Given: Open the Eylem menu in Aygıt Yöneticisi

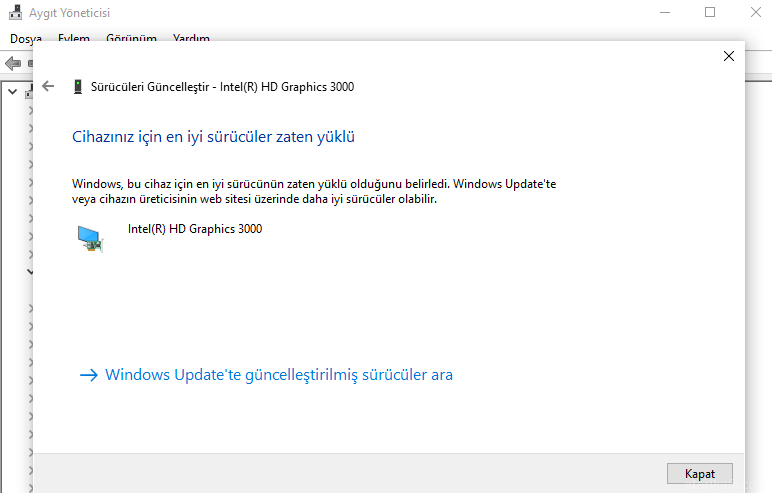Looking at the screenshot, I should click(74, 38).
